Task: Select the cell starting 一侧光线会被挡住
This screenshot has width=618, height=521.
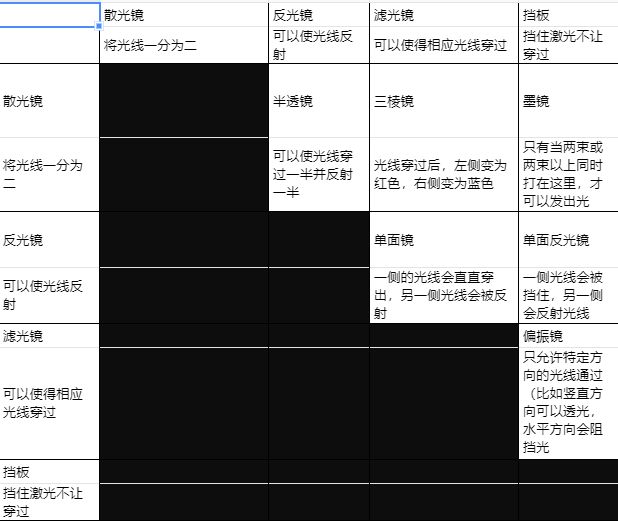Action: 568,295
